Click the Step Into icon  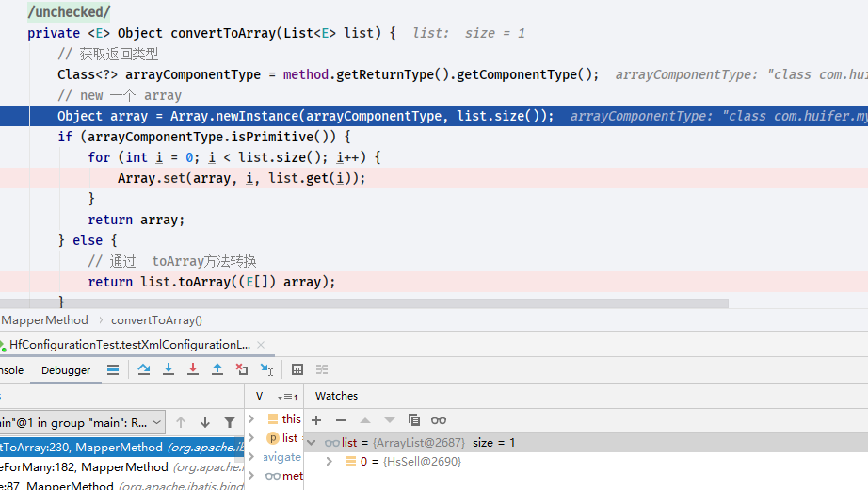click(x=169, y=370)
